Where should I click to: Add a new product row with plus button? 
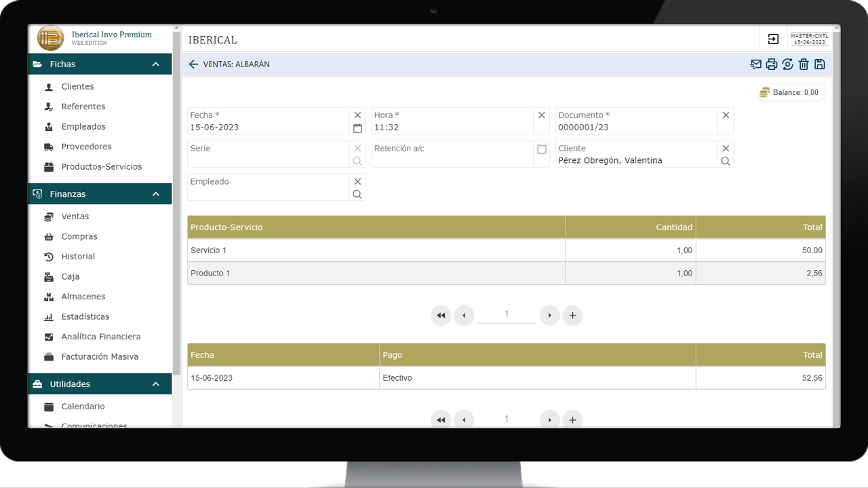point(572,316)
